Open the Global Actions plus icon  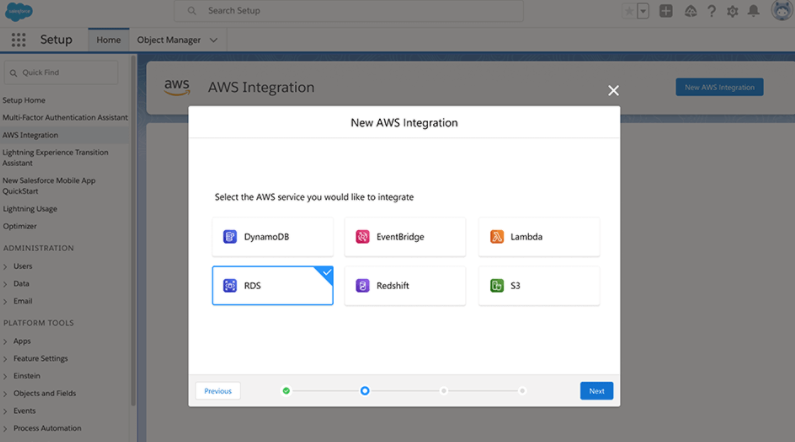pos(666,11)
